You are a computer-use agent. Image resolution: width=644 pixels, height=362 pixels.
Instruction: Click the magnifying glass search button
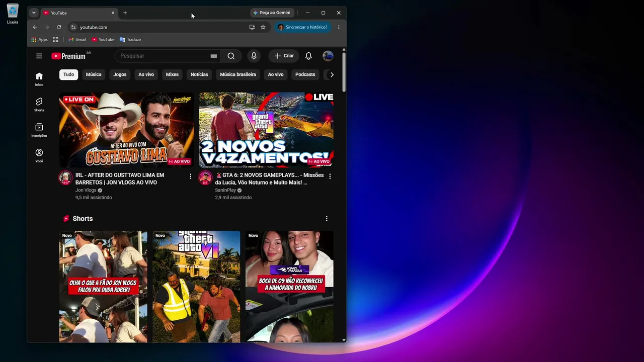pos(231,56)
